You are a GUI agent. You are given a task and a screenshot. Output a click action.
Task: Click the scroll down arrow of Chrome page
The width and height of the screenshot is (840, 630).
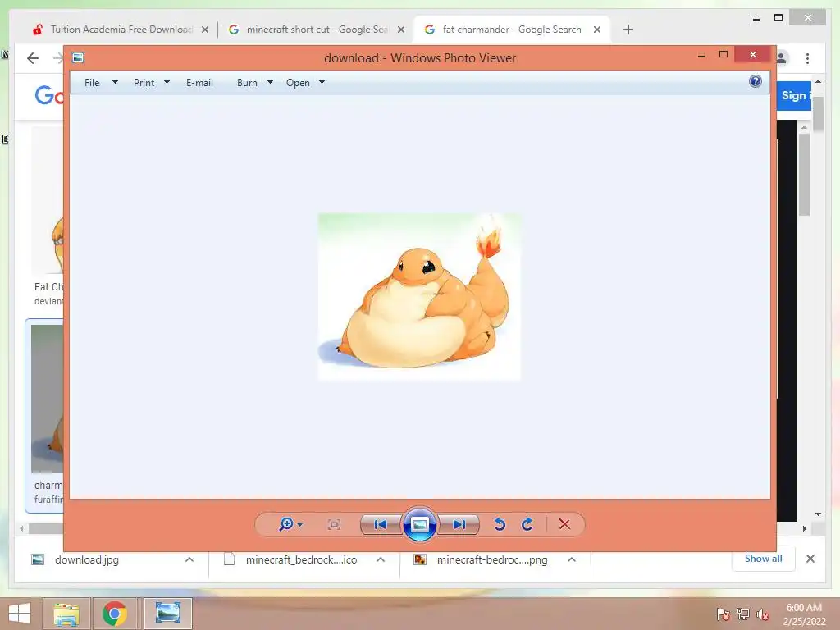coord(818,514)
